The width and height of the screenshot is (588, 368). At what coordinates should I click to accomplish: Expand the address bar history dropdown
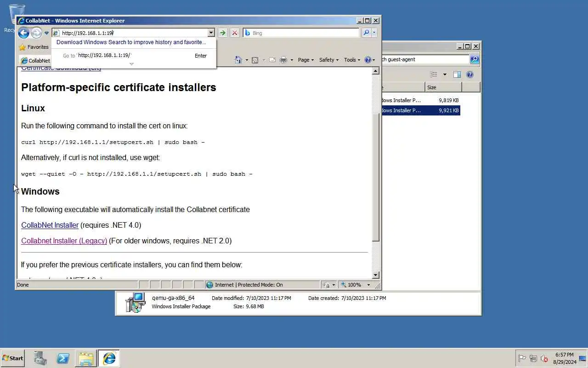tap(211, 33)
